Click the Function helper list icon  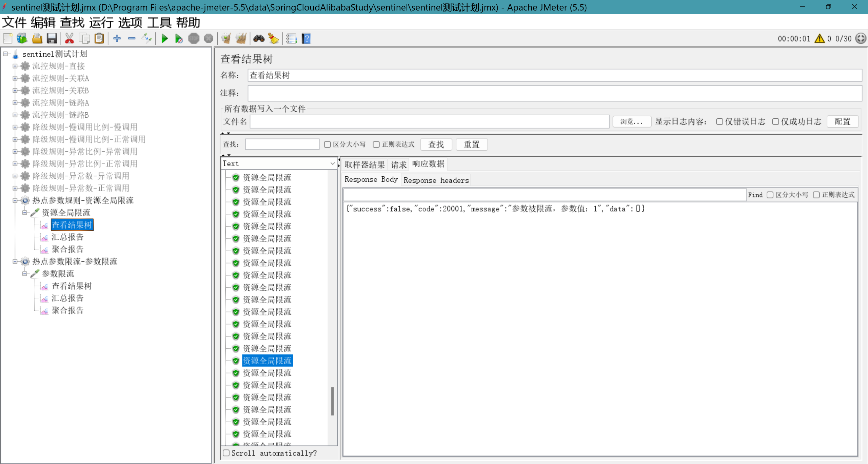(291, 39)
